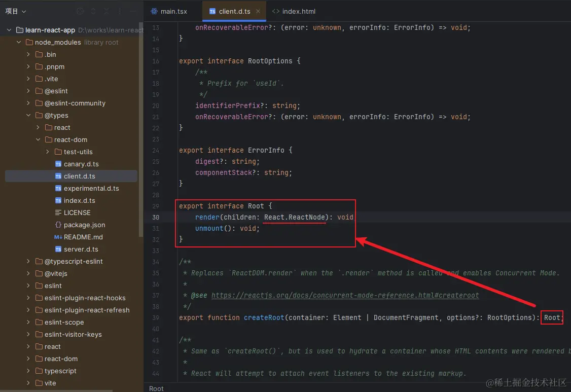Open project panel options kebab menu
This screenshot has height=392, width=571.
tap(120, 11)
